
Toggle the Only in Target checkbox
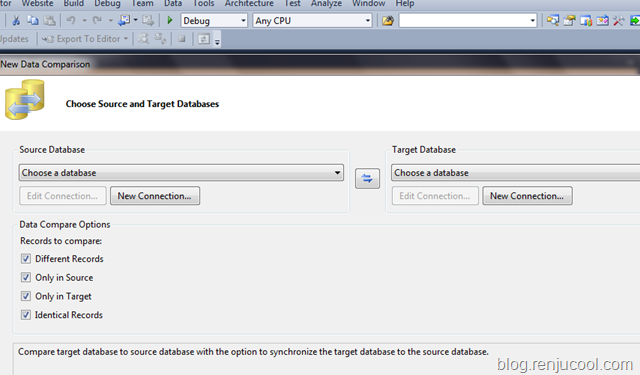coord(26,296)
